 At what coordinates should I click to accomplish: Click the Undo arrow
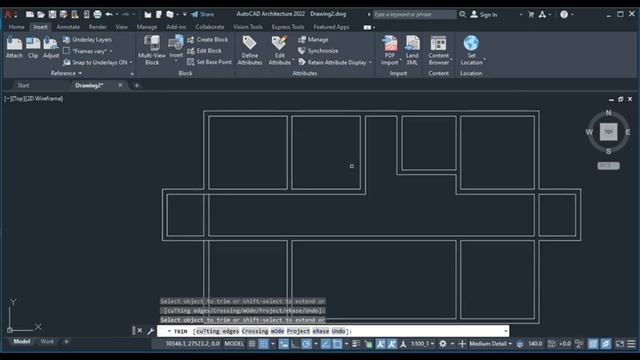(109, 14)
